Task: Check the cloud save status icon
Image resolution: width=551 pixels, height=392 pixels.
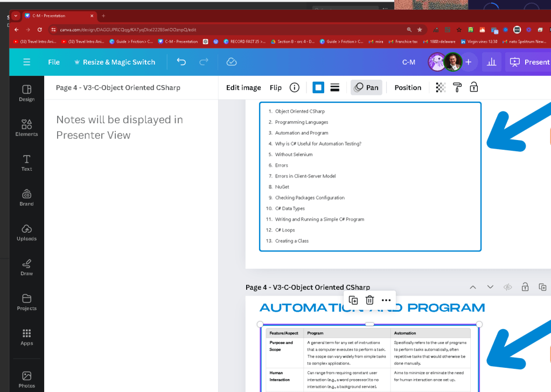Action: pyautogui.click(x=231, y=62)
